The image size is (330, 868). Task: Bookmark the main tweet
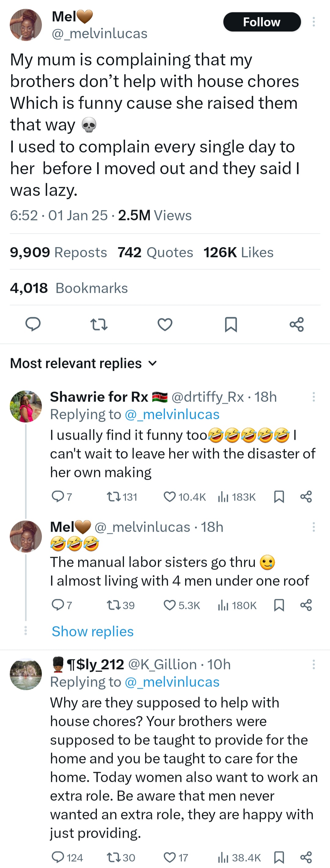(x=231, y=324)
